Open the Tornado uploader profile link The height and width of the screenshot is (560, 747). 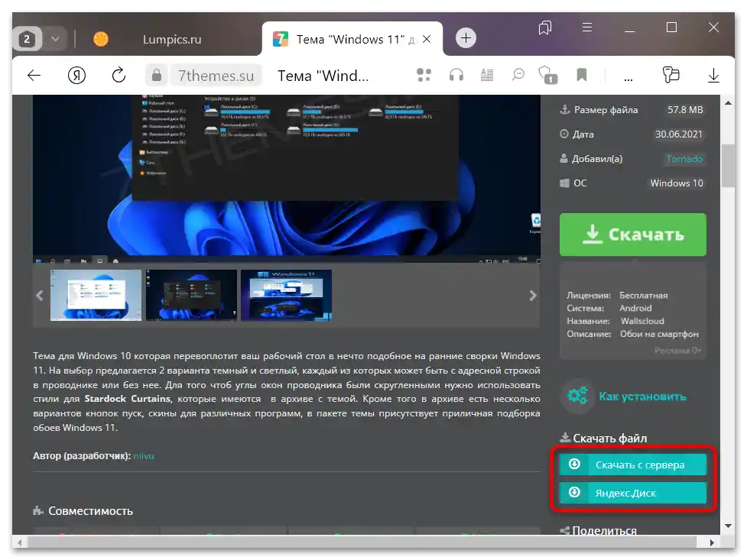(x=684, y=159)
